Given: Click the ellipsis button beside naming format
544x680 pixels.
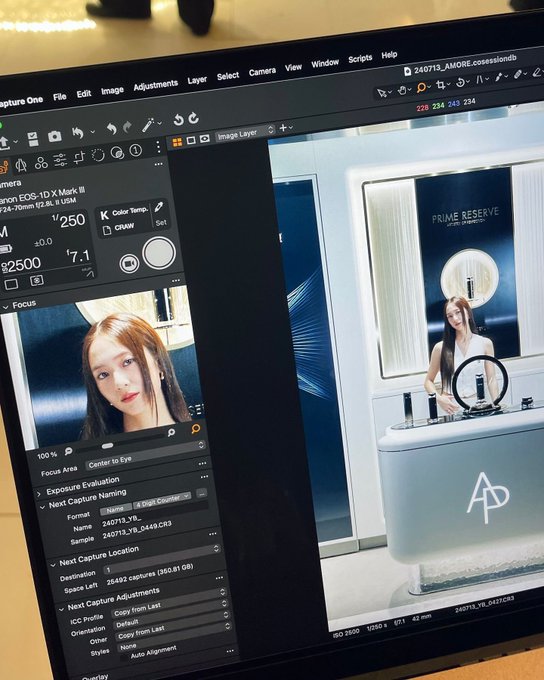Looking at the screenshot, I should click(x=202, y=493).
